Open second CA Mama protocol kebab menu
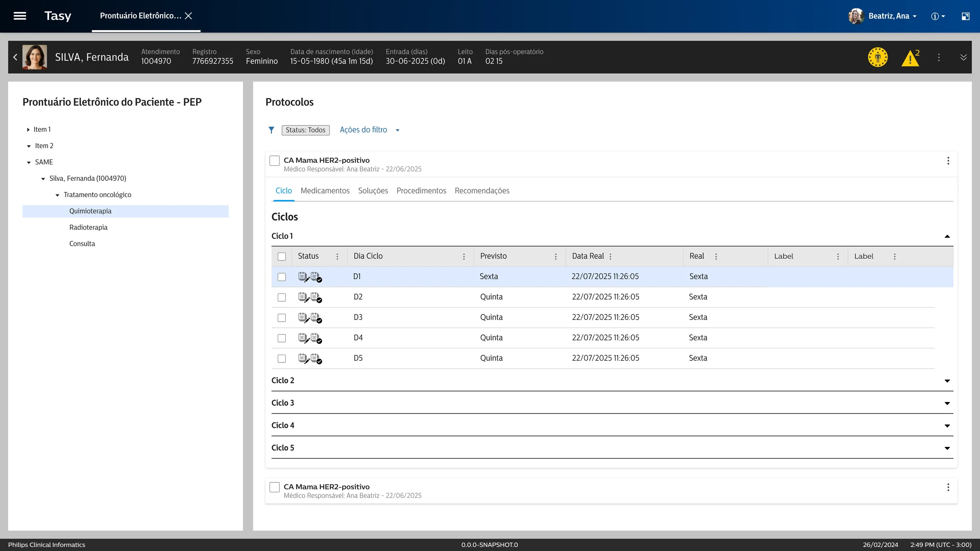Viewport: 980px width, 551px height. click(948, 487)
